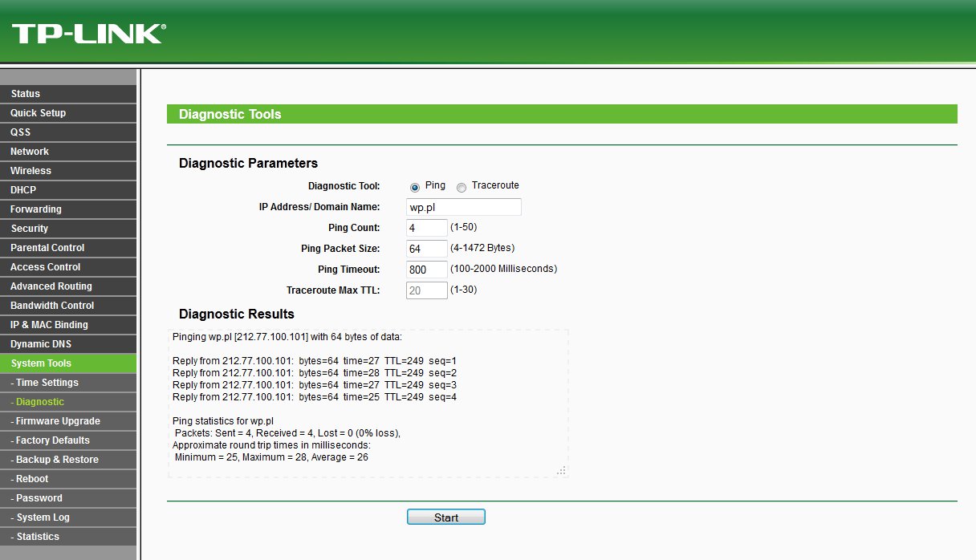Viewport: 976px width, 560px height.
Task: Click the Start button
Action: pos(446,517)
